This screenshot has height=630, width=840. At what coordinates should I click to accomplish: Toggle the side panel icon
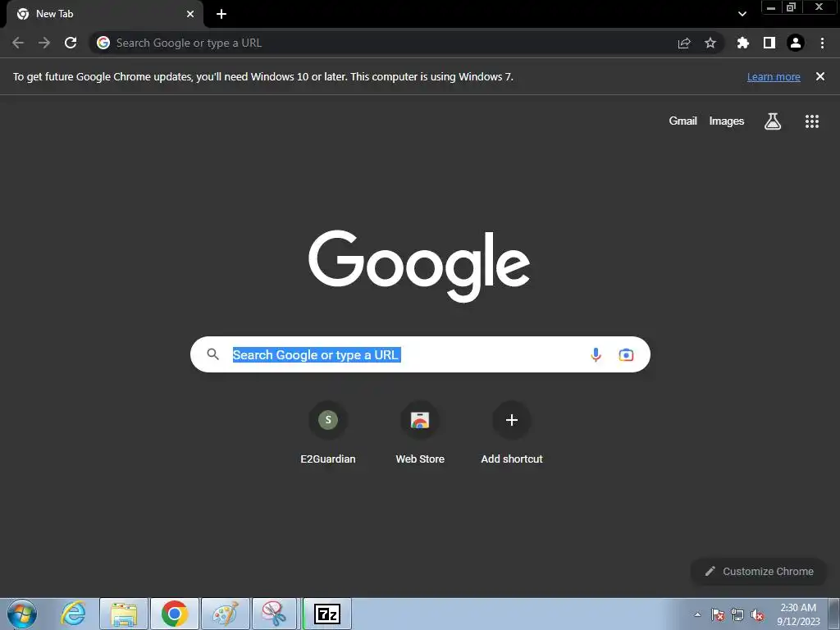tap(769, 43)
